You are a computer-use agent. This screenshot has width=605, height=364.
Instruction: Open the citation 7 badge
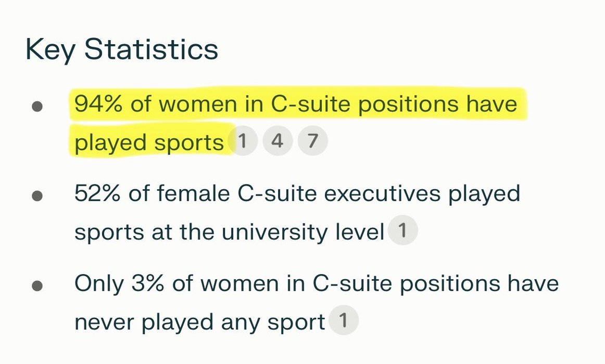point(313,140)
